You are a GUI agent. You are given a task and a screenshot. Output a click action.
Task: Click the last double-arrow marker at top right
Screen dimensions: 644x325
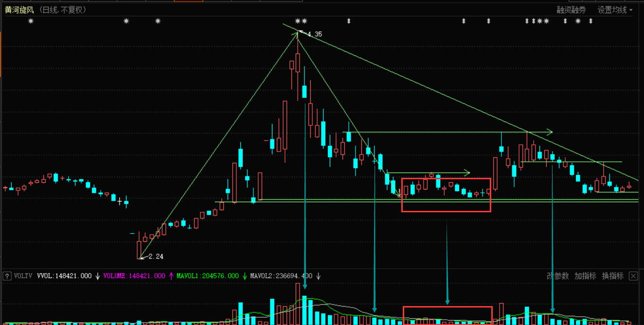[x=590, y=21]
